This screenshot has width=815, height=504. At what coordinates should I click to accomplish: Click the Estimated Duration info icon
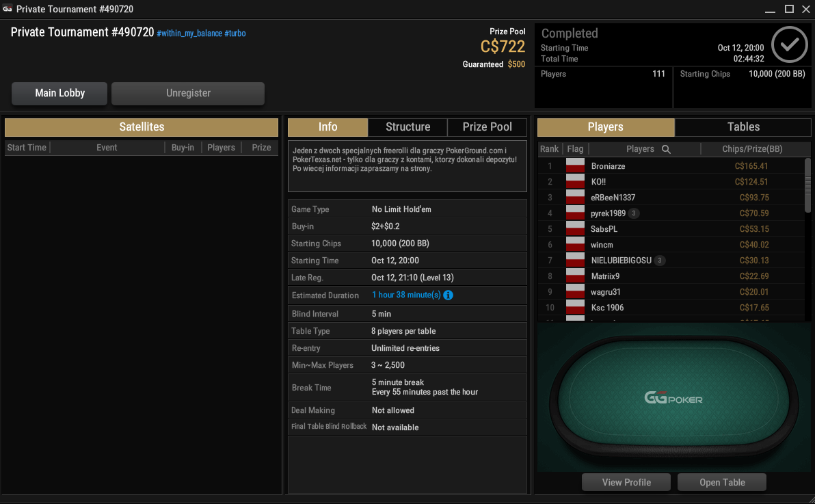coord(448,295)
